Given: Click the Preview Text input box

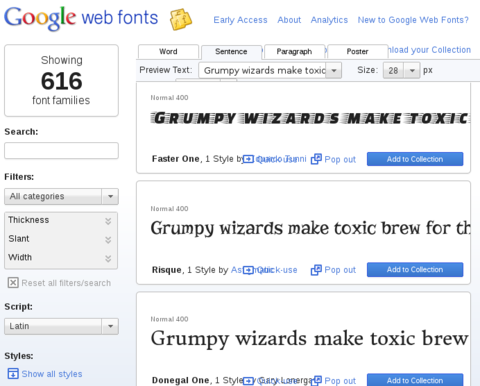Looking at the screenshot, I should (x=262, y=71).
